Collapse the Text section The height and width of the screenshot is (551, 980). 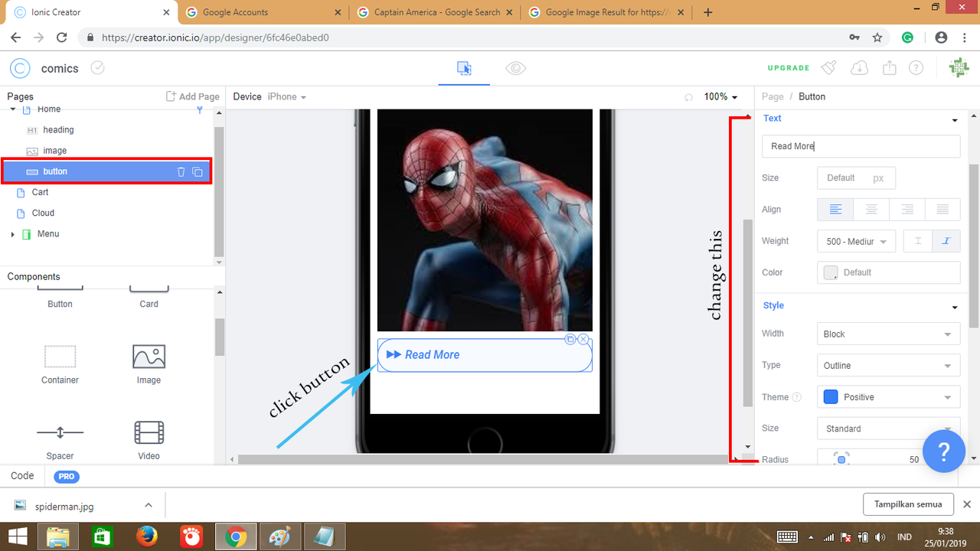pos(955,120)
